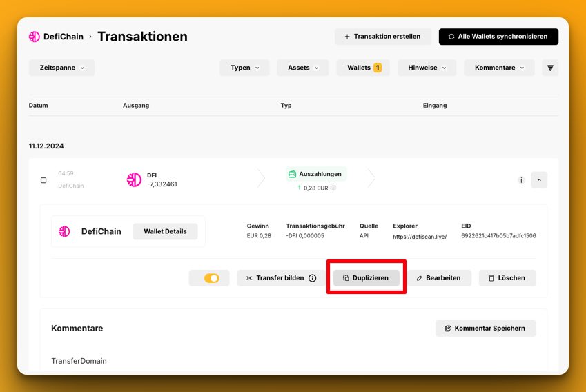Click the DefiChain wallet card logo
This screenshot has height=392, width=586.
point(64,231)
